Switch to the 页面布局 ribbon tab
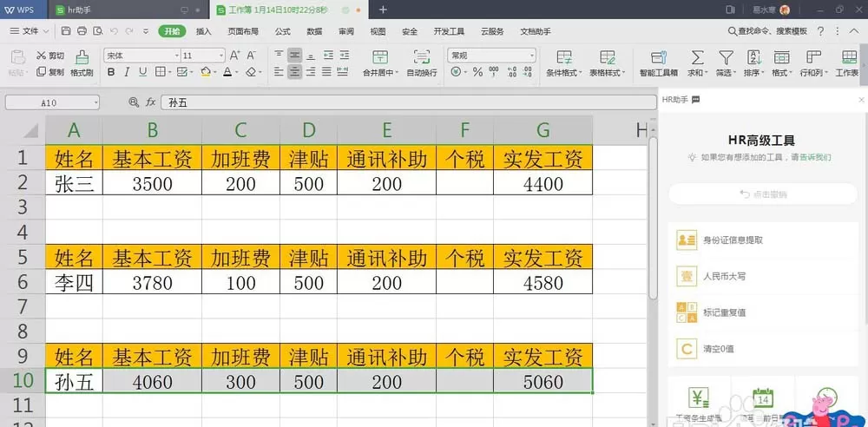This screenshot has height=427, width=868. coord(243,31)
